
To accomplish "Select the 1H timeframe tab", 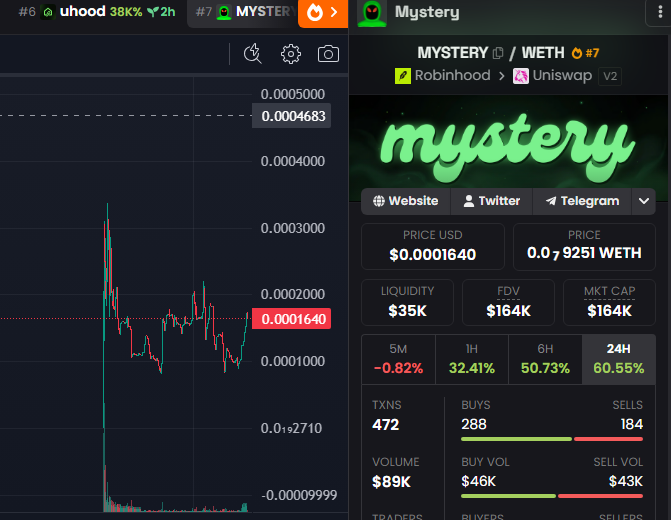I will [472, 360].
